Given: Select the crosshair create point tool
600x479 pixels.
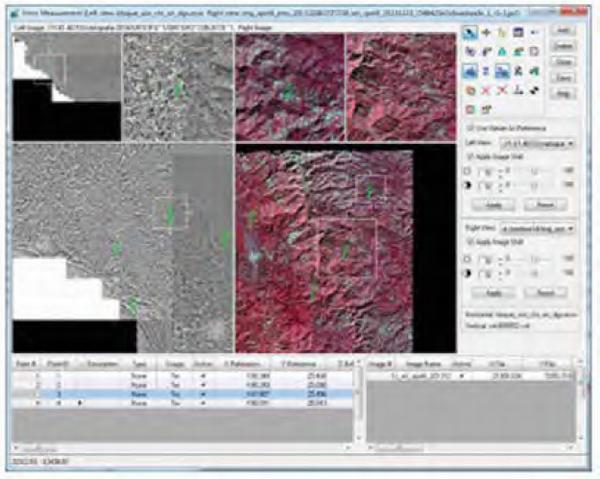Looking at the screenshot, I should (488, 34).
